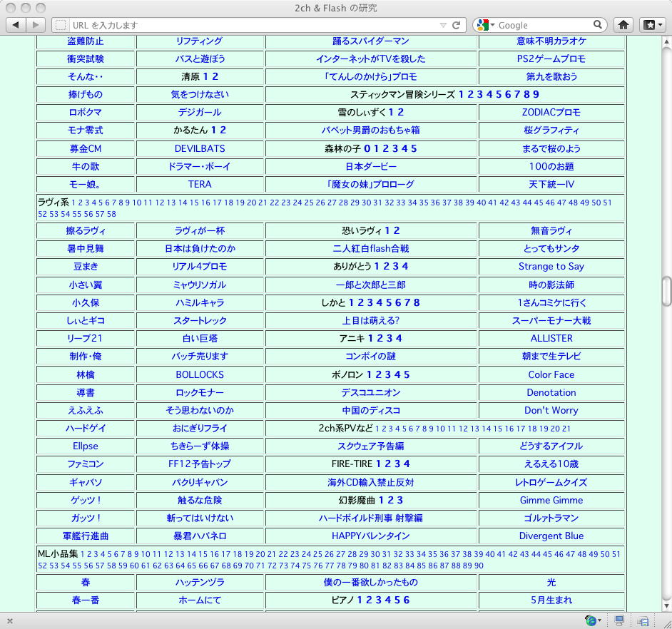This screenshot has width=672, height=629.
Task: Open the ロボクマ link
Action: (x=86, y=112)
